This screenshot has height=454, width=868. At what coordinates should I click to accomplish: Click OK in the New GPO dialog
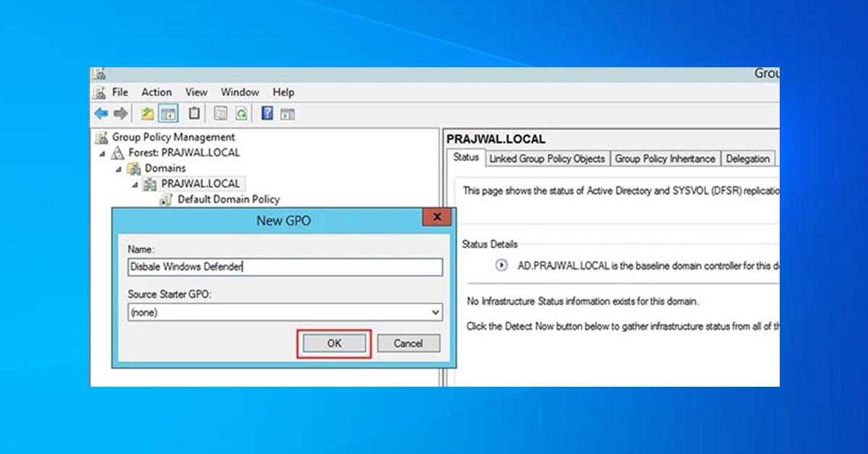[x=333, y=343]
